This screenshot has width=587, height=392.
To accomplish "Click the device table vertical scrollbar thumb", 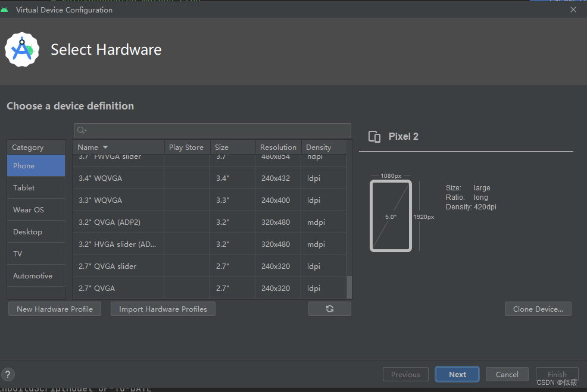I will tap(349, 287).
